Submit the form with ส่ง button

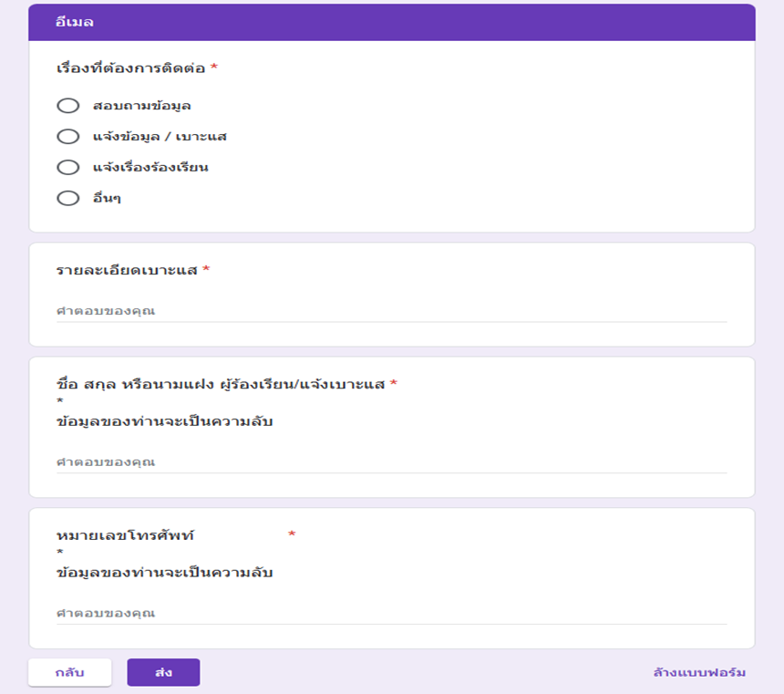click(x=163, y=673)
